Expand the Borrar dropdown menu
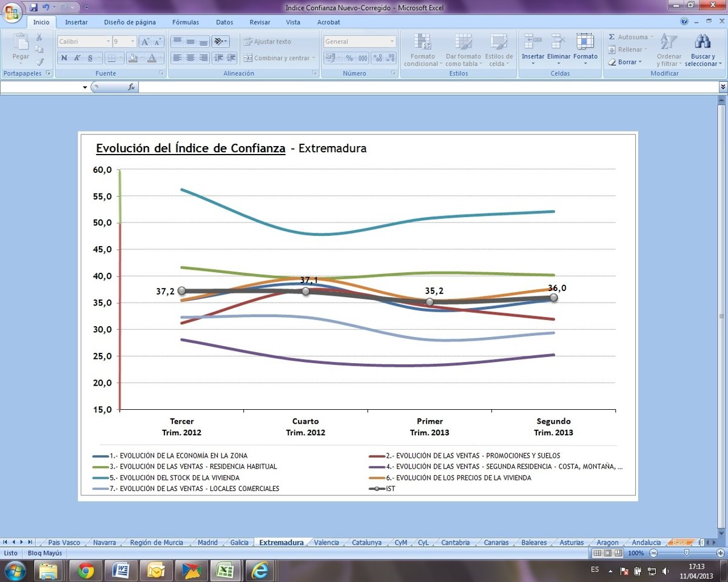Screen dimensions: 728x582 pyautogui.click(x=639, y=62)
